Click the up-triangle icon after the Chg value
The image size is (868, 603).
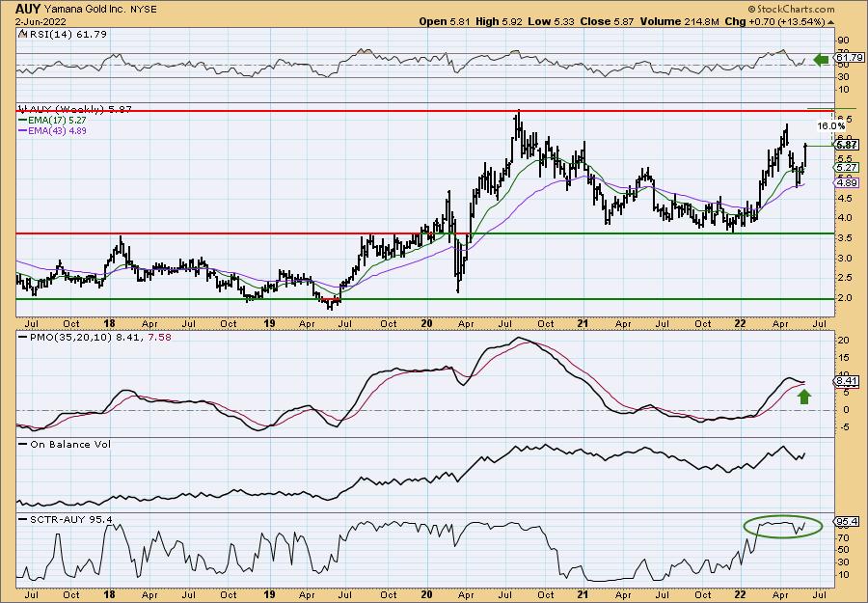point(830,22)
